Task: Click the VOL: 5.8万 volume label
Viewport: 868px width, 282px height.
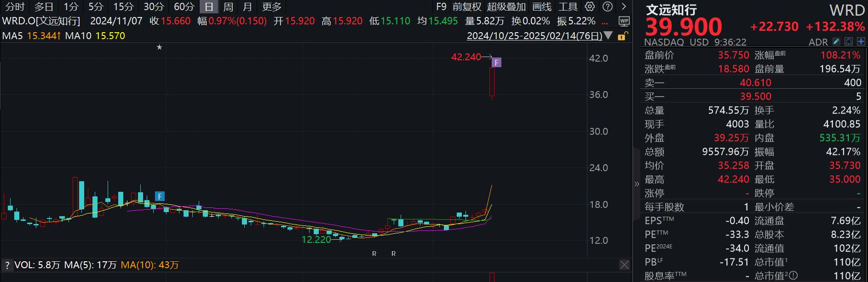Action: (x=37, y=265)
